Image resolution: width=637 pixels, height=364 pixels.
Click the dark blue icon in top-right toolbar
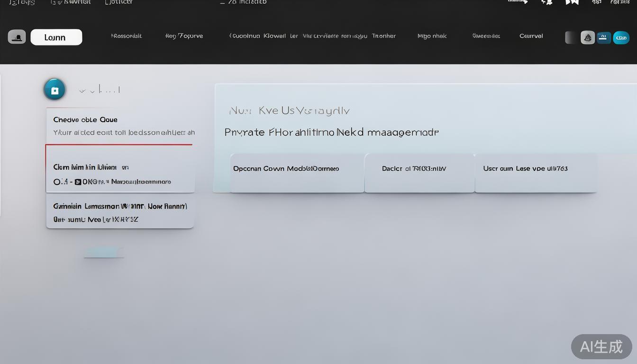click(604, 37)
